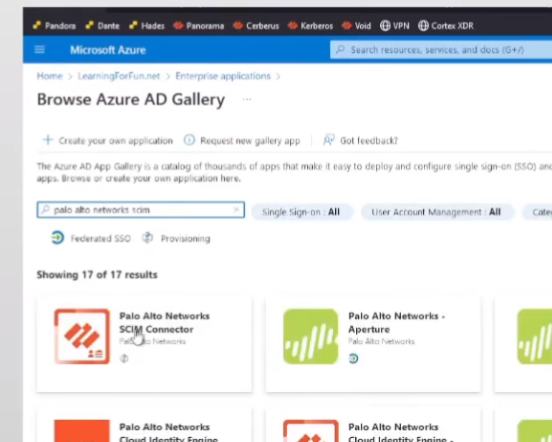Image resolution: width=552 pixels, height=442 pixels.
Task: Select Palo Alto Networks SCIM Connector logo
Action: (x=82, y=336)
